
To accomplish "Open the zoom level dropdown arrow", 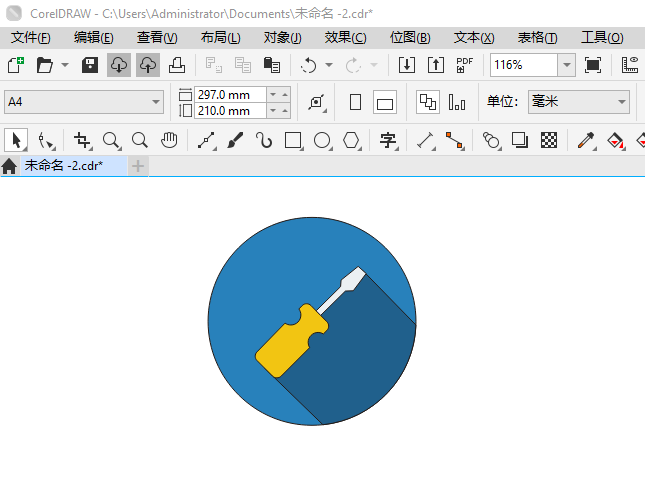I will click(x=566, y=65).
